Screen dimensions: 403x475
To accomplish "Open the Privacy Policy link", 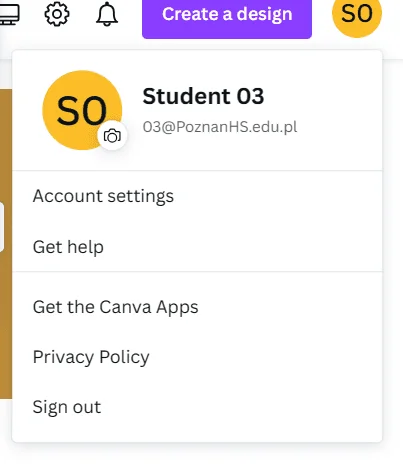I will [197, 357].
